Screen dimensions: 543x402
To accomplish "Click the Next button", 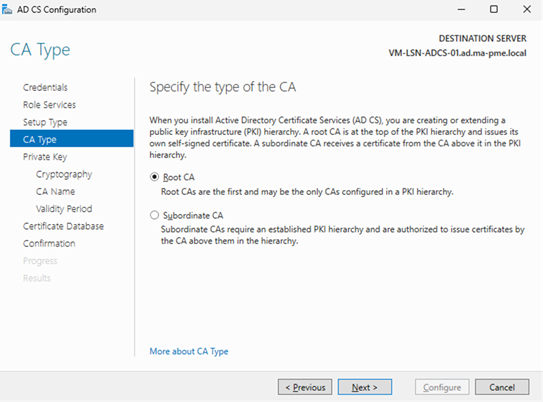I will [x=365, y=387].
